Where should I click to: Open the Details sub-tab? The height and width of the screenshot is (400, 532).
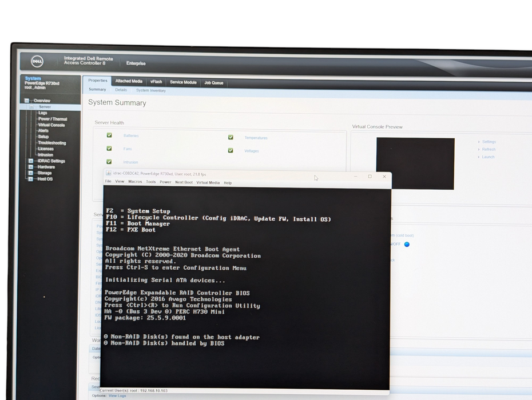[x=121, y=90]
